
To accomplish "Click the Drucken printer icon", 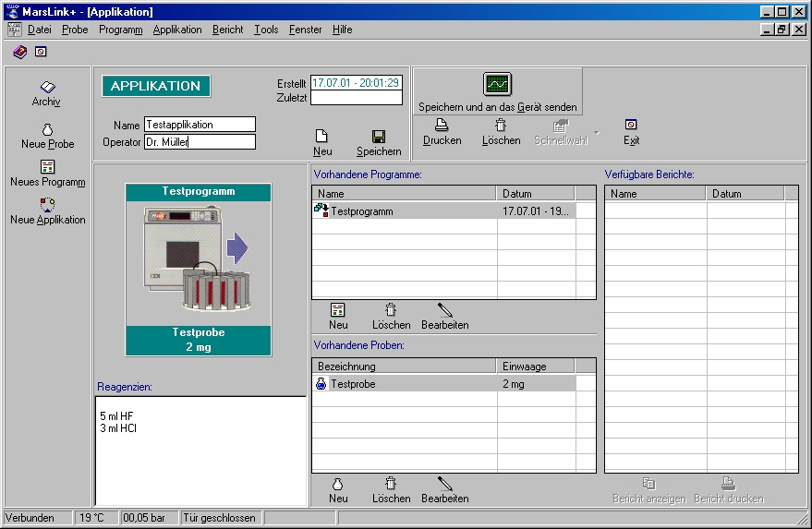I will 442,126.
